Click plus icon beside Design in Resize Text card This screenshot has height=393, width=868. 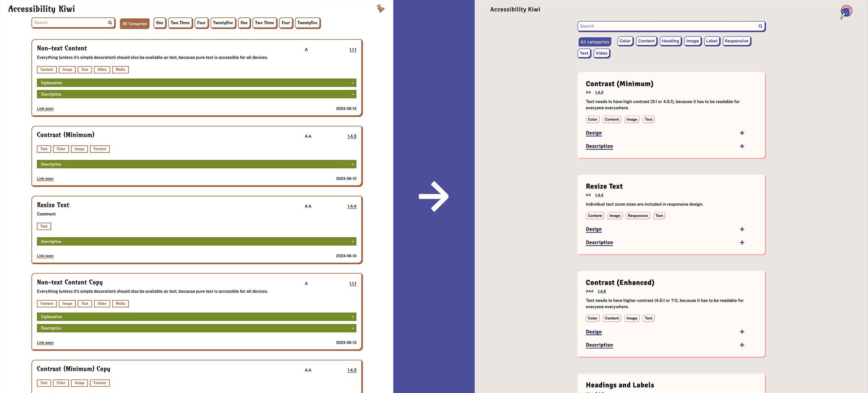742,229
